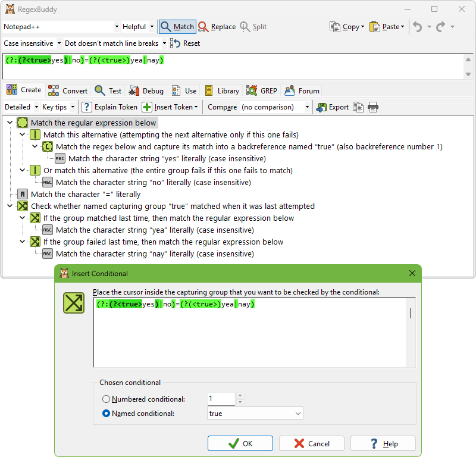The width and height of the screenshot is (476, 457).
Task: Switch to Match mode
Action: (177, 27)
